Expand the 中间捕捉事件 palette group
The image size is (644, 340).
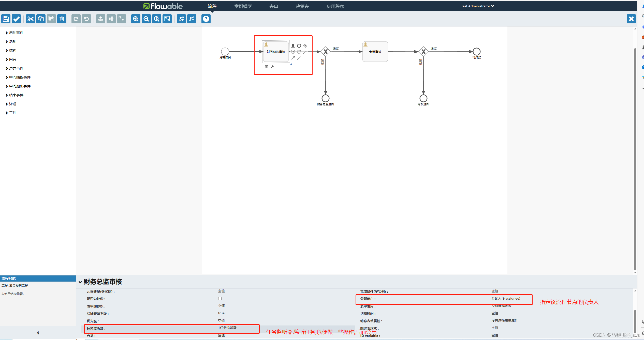pos(18,77)
